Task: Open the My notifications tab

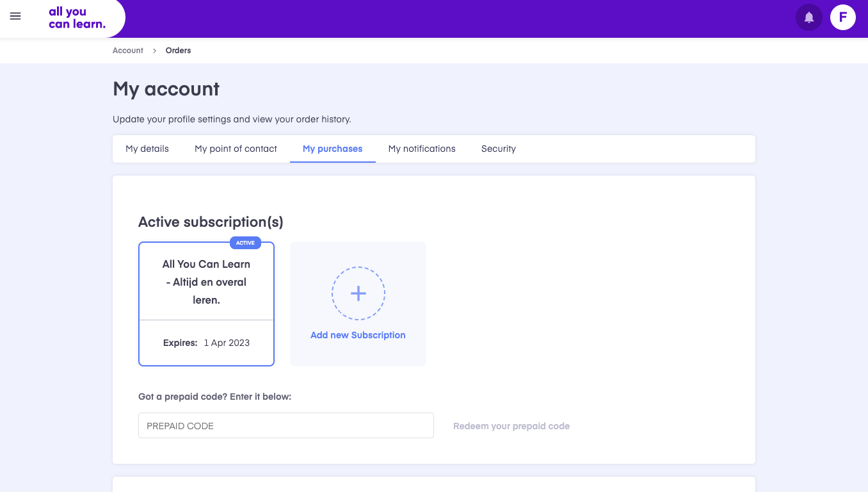Action: coord(422,149)
